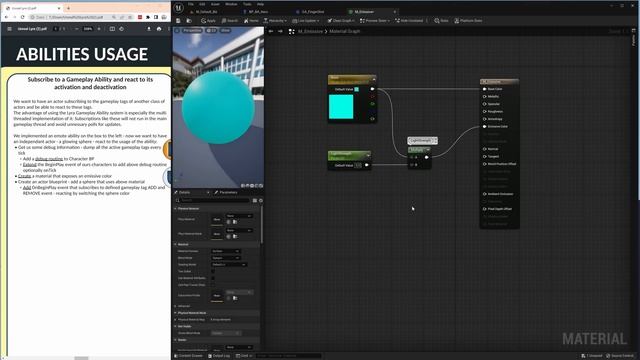Image resolution: width=640 pixels, height=360 pixels.
Task: Click the Roughness input pin
Action: [x=484, y=111]
